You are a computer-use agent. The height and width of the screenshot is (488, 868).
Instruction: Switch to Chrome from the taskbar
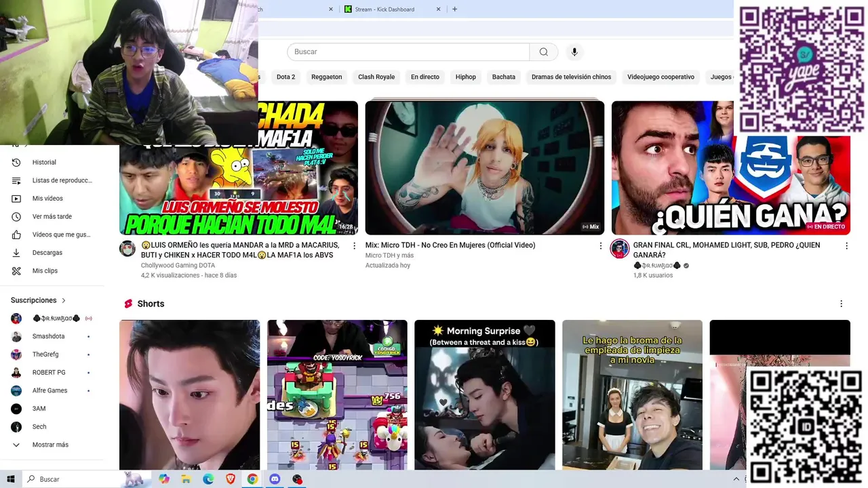252,479
